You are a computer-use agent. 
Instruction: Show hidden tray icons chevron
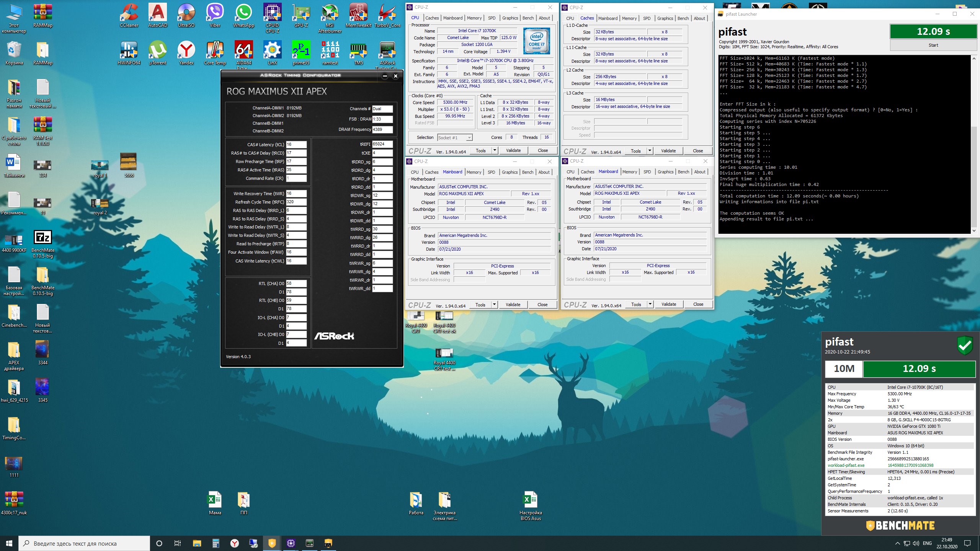pyautogui.click(x=897, y=543)
